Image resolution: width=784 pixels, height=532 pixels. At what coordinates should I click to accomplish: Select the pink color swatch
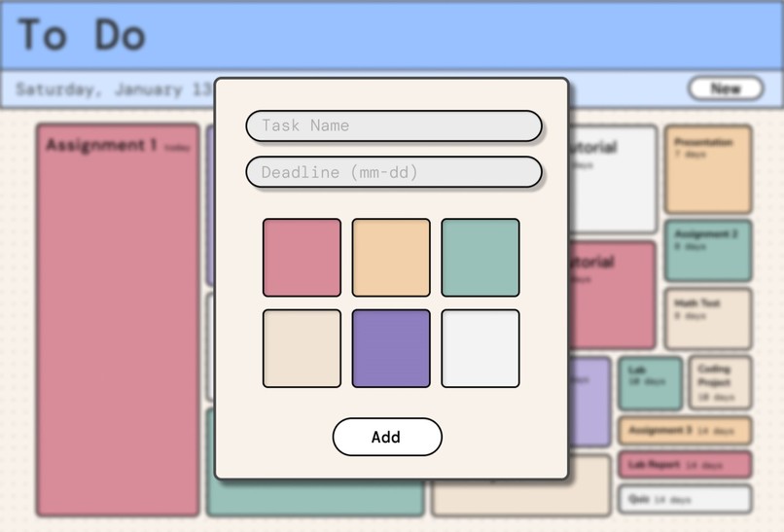(x=302, y=258)
